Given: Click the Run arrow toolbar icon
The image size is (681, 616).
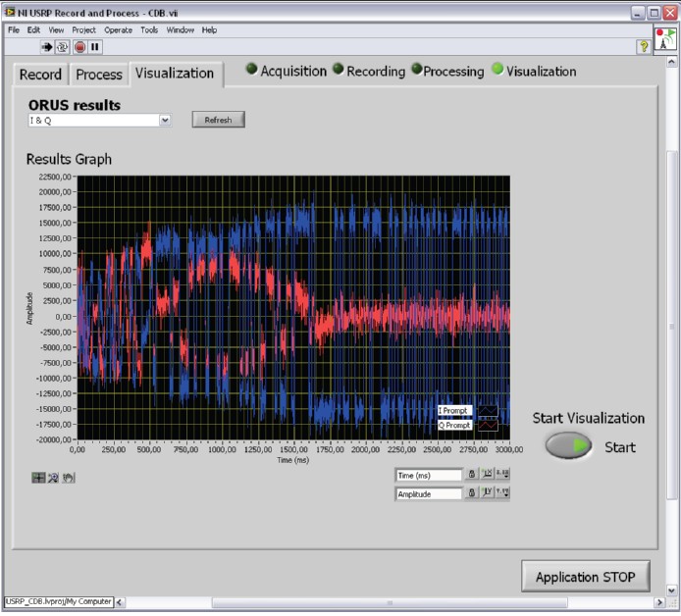Looking at the screenshot, I should (x=46, y=46).
